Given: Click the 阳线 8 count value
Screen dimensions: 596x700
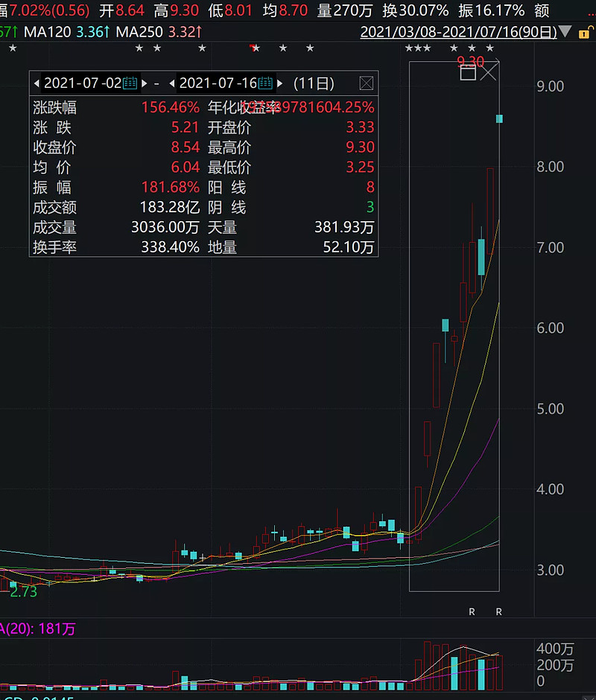Looking at the screenshot, I should [x=370, y=187].
